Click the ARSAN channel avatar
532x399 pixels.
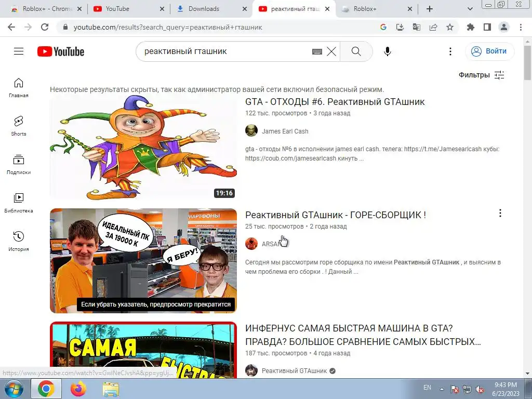[x=251, y=244]
